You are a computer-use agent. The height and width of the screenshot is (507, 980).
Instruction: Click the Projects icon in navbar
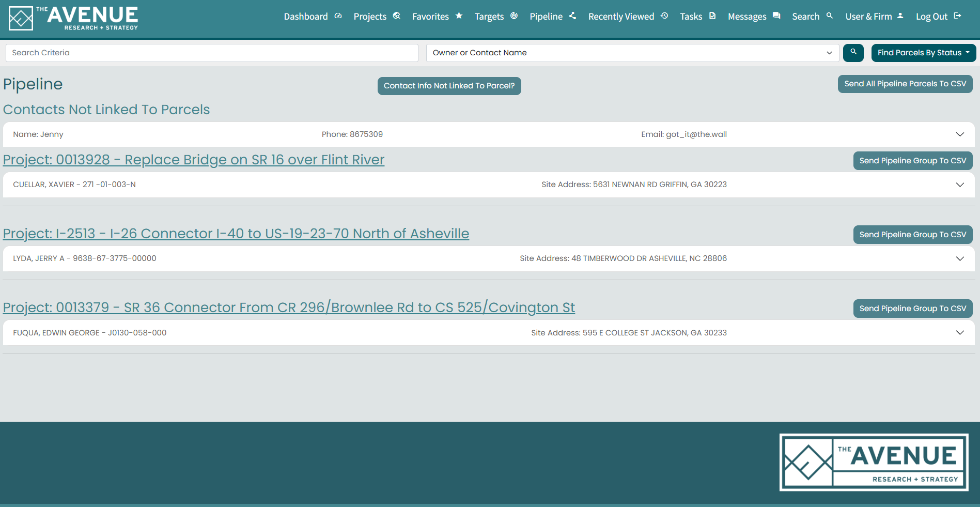point(397,16)
